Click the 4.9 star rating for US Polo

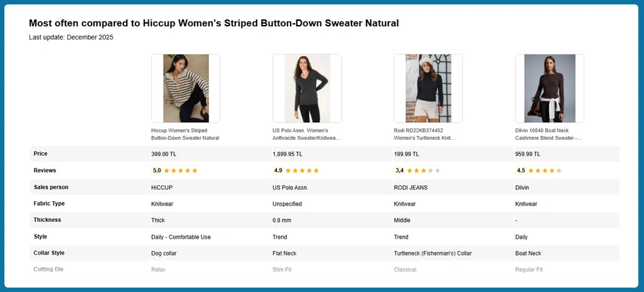tap(296, 170)
